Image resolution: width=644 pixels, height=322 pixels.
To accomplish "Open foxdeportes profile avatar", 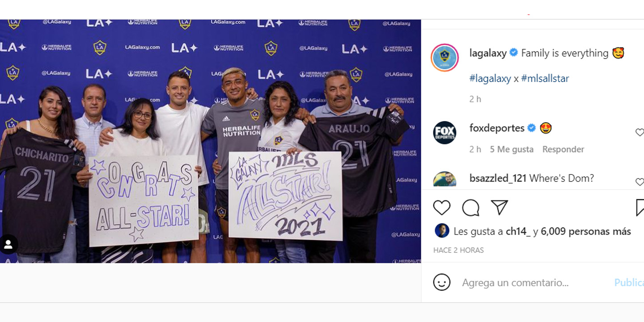I will 445,132.
